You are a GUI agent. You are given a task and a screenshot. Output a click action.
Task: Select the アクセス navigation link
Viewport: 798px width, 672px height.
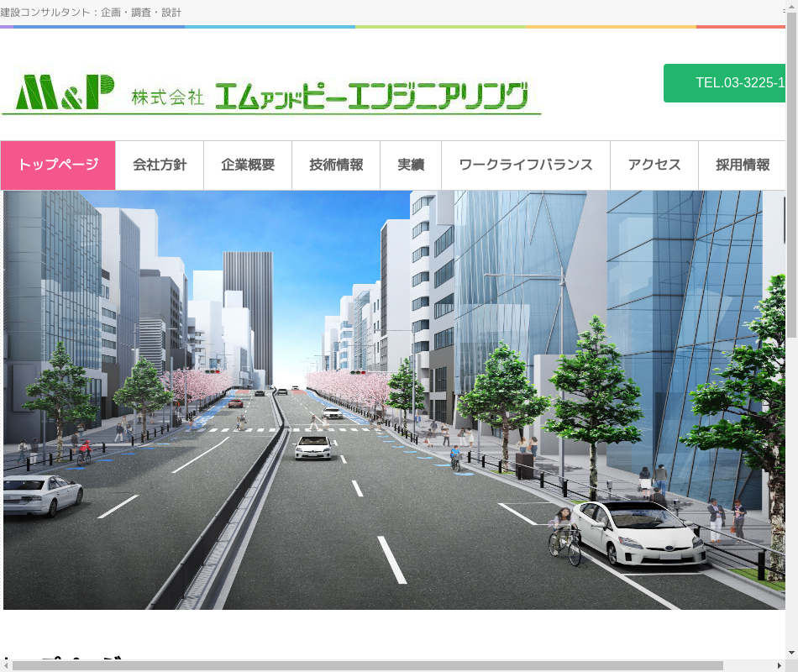click(654, 165)
